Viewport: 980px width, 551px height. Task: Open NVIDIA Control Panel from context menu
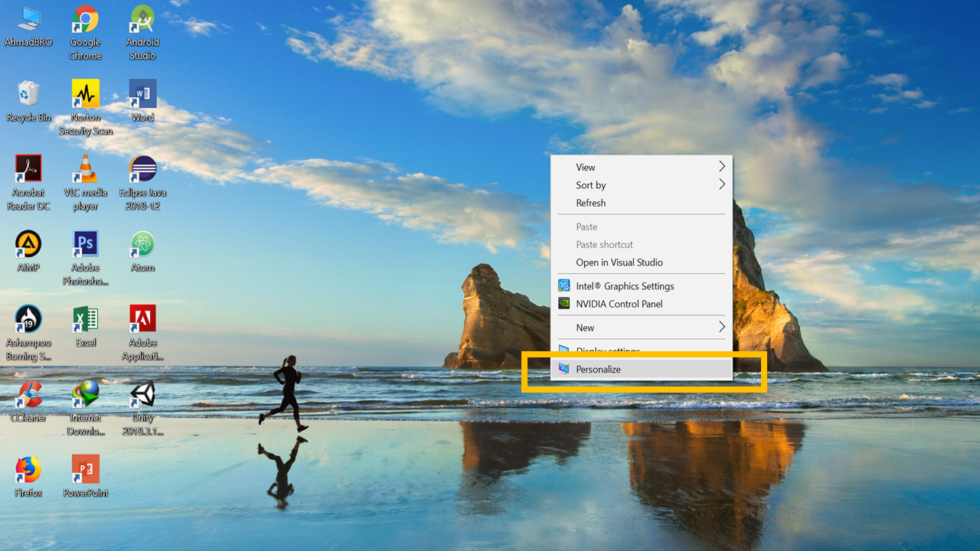click(619, 304)
